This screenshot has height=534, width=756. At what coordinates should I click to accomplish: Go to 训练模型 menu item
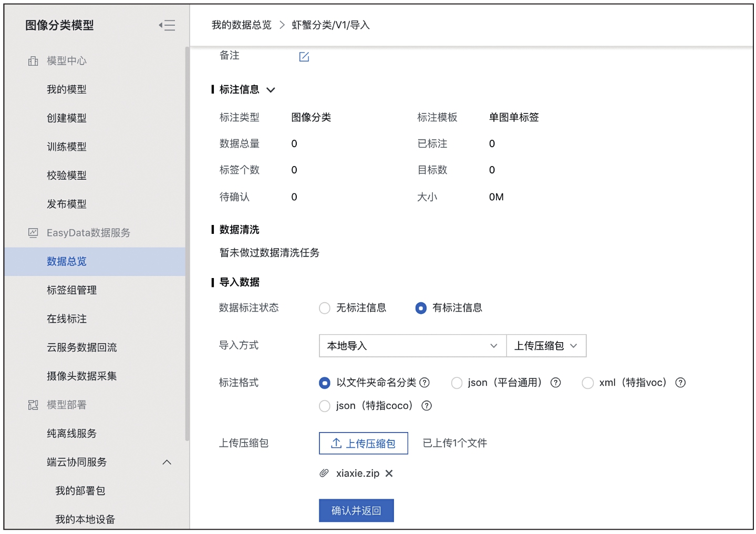(x=67, y=147)
